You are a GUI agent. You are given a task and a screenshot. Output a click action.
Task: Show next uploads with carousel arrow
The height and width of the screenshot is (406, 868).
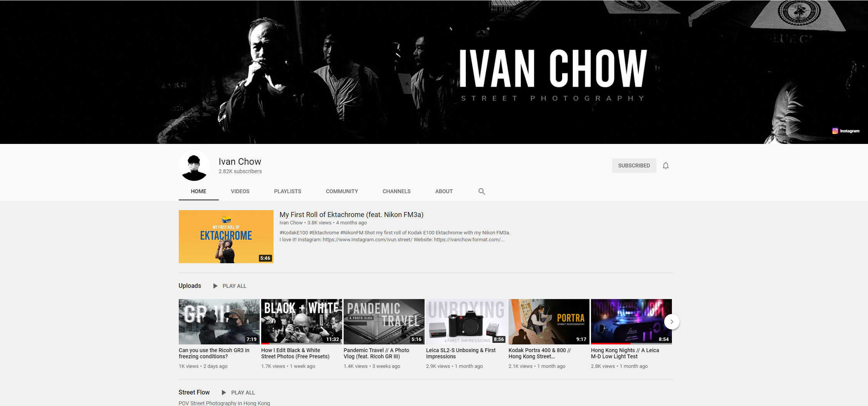coord(672,322)
